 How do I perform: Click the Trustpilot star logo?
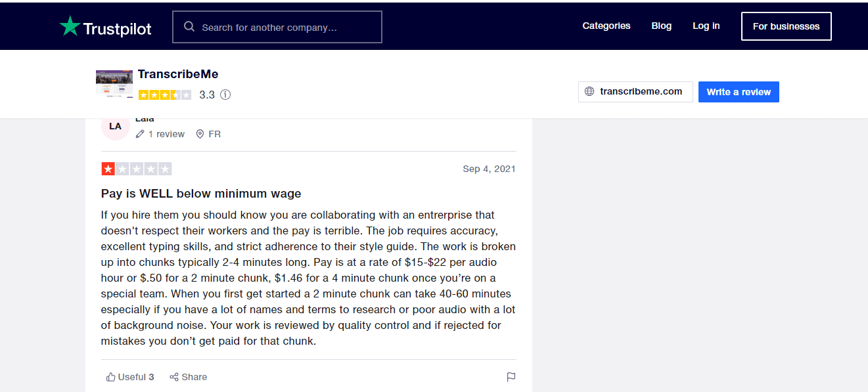pyautogui.click(x=70, y=27)
